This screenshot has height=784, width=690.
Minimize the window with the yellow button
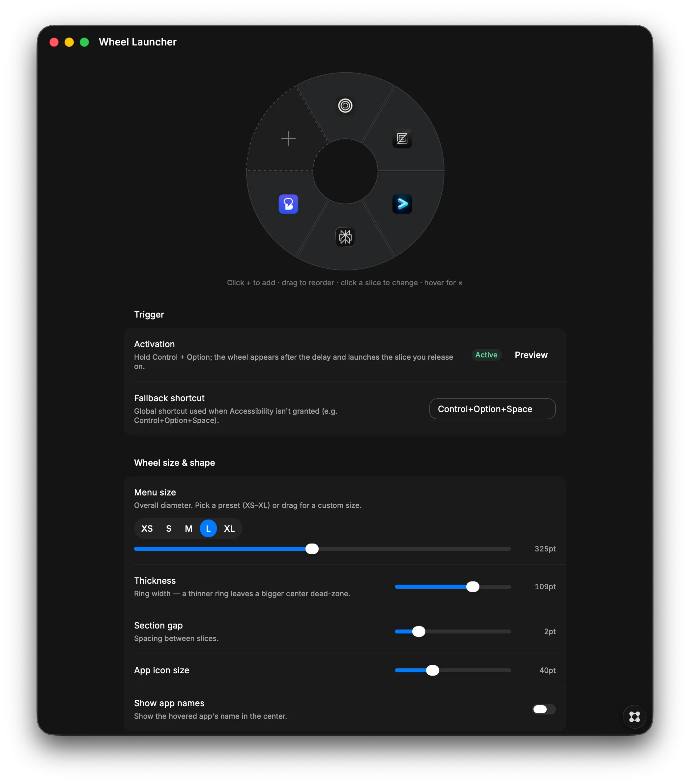[x=69, y=42]
